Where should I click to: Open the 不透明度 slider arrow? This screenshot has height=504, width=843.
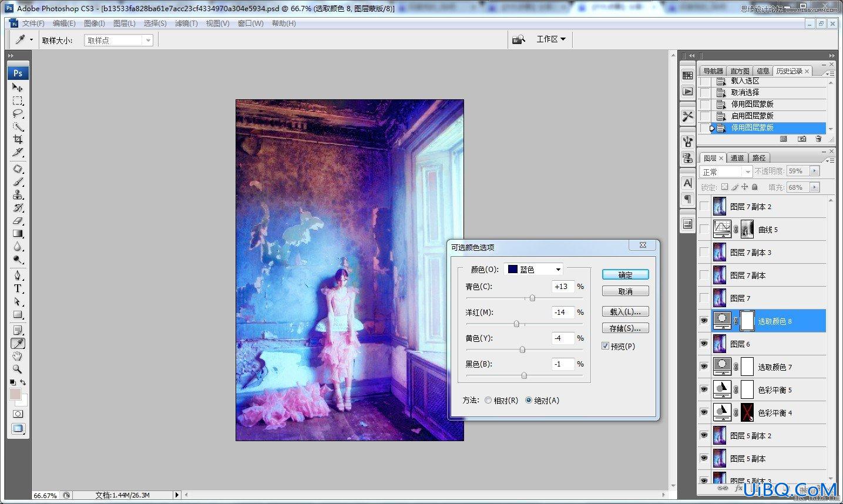[814, 171]
